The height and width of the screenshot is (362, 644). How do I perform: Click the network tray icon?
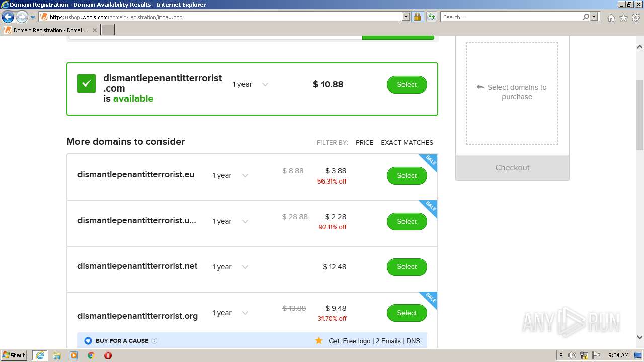coord(584,355)
